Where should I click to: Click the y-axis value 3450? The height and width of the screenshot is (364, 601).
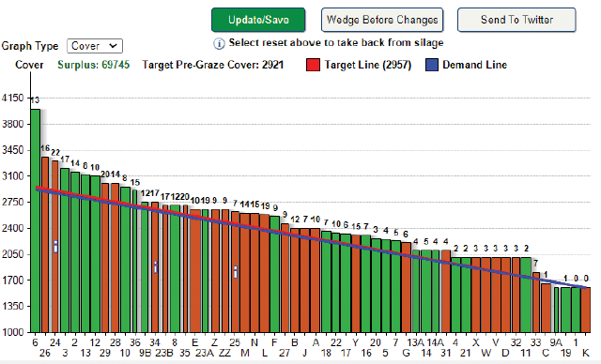point(13,150)
